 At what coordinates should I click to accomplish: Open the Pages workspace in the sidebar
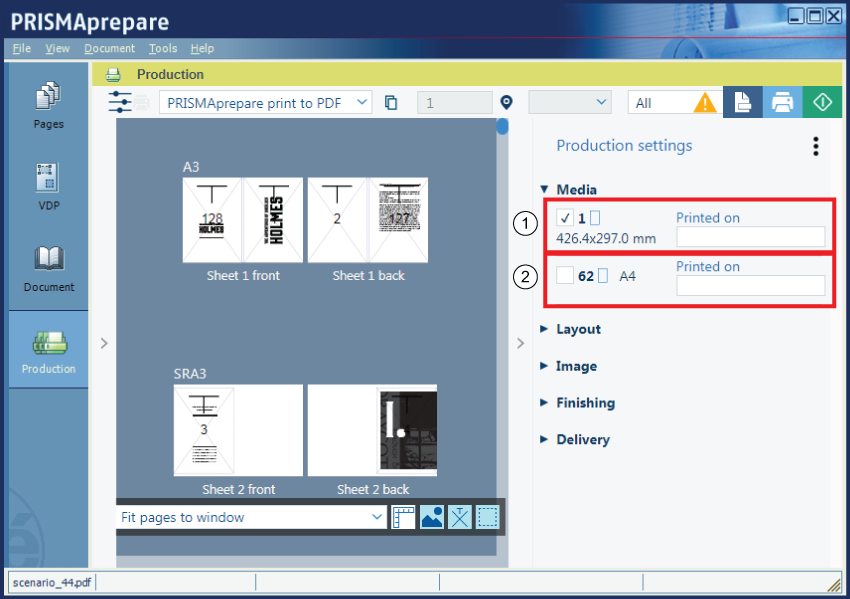coord(48,104)
